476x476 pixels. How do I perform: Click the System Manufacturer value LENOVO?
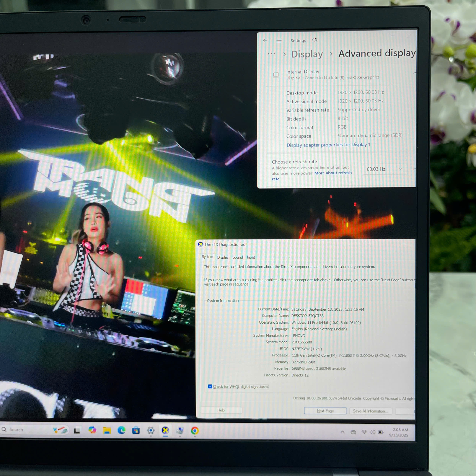tap(298, 336)
